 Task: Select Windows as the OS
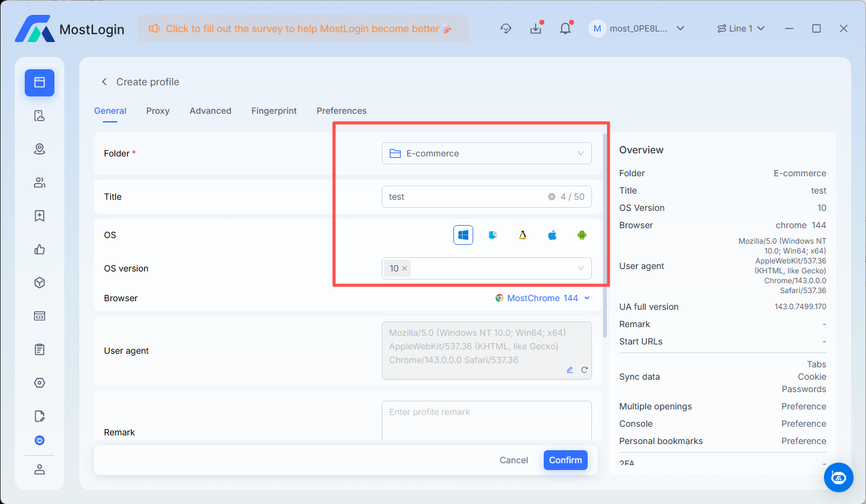point(463,235)
